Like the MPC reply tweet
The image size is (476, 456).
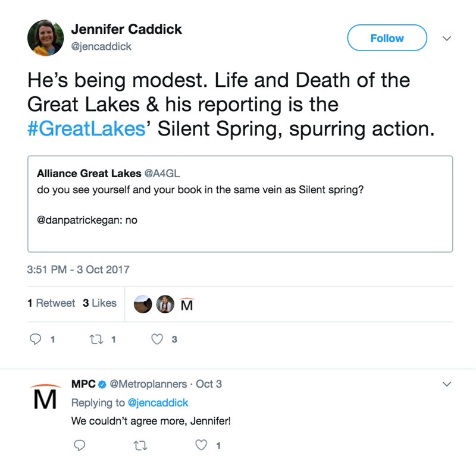(202, 445)
